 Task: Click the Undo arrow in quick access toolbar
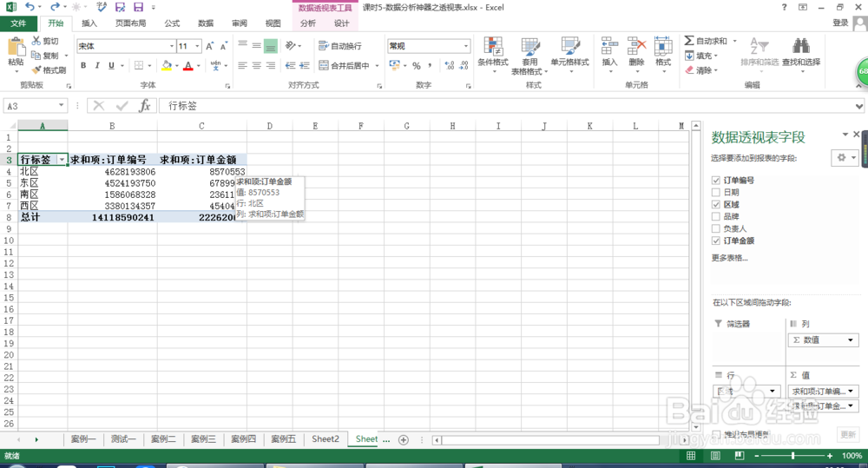click(x=30, y=7)
